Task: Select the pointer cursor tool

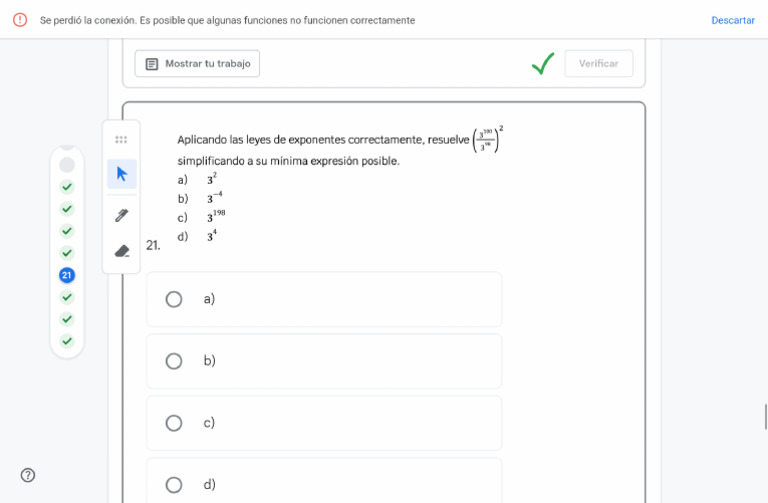Action: coord(122,174)
